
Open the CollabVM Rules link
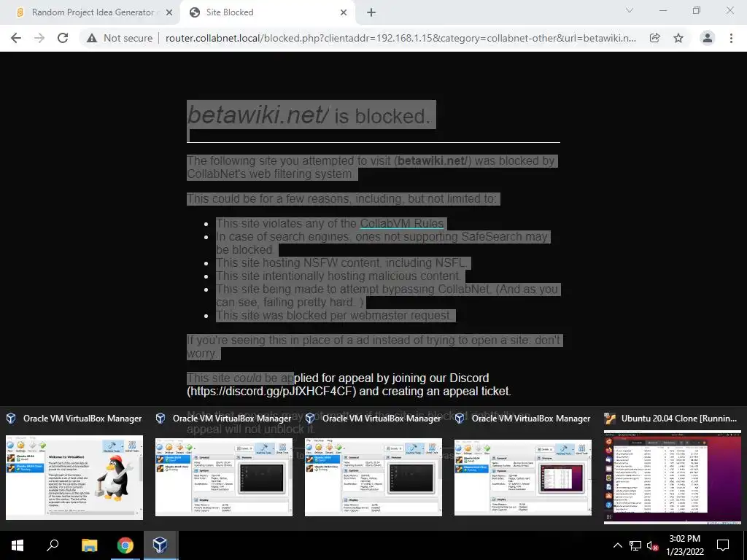click(x=402, y=223)
